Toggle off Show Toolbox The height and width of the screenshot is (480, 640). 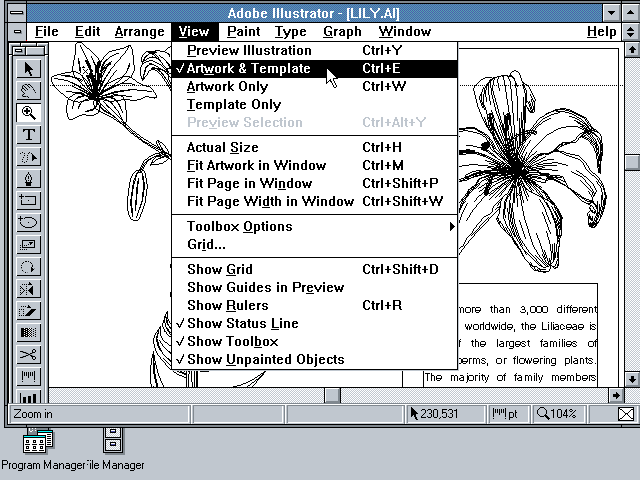[x=232, y=341]
